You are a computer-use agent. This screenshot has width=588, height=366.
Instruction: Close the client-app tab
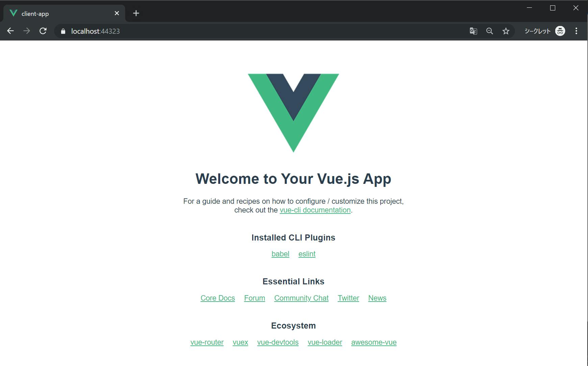click(x=117, y=13)
